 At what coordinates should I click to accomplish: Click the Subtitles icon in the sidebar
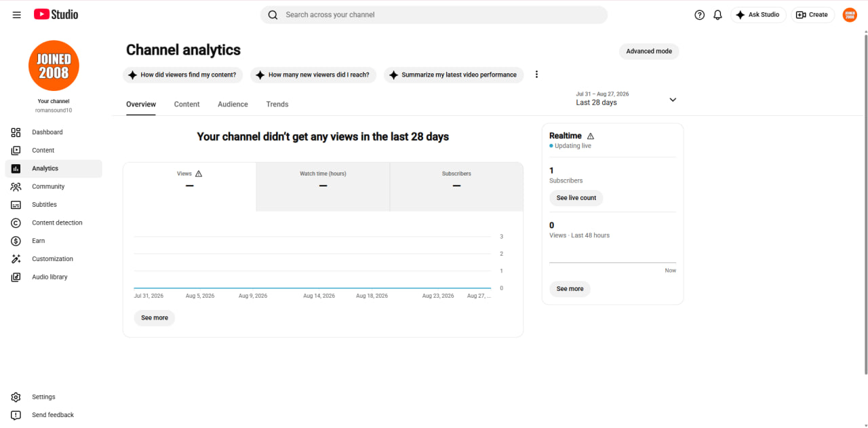16,205
